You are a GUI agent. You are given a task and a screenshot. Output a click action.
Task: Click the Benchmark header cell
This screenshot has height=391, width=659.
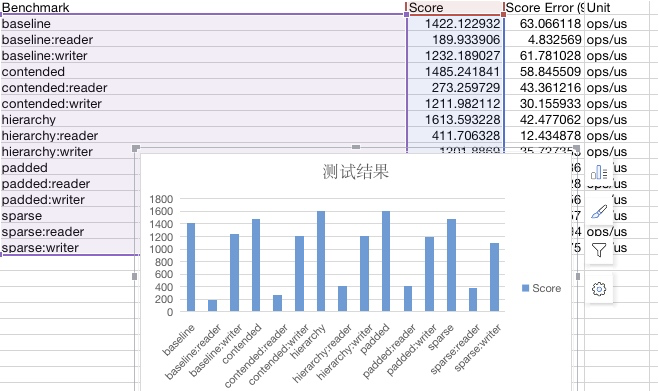pyautogui.click(x=203, y=8)
